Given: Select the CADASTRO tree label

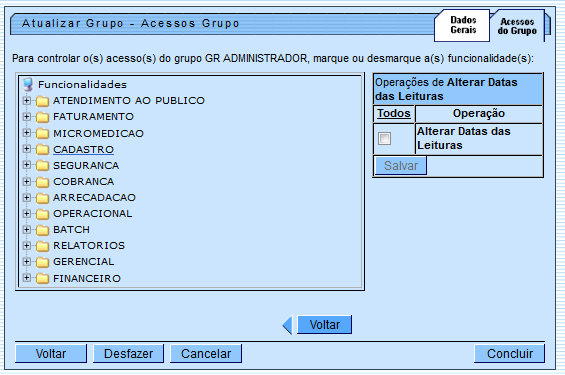Looking at the screenshot, I should (x=83, y=149).
